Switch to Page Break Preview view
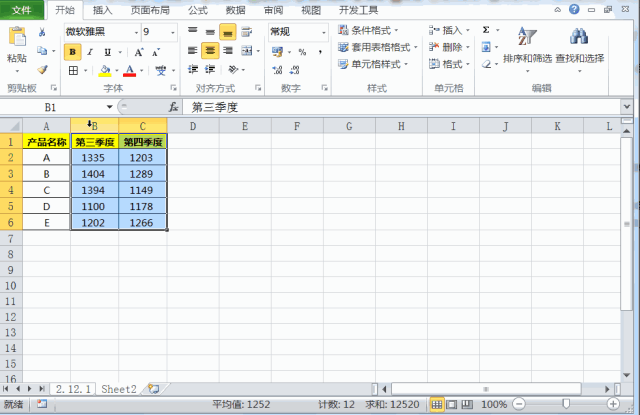This screenshot has width=640, height=415. point(467,404)
